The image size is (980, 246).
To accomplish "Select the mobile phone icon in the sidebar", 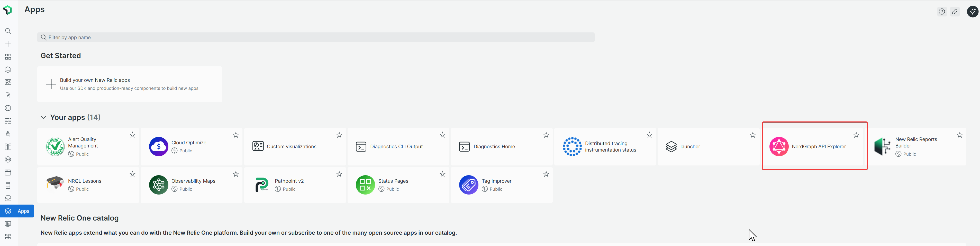I will [8, 186].
